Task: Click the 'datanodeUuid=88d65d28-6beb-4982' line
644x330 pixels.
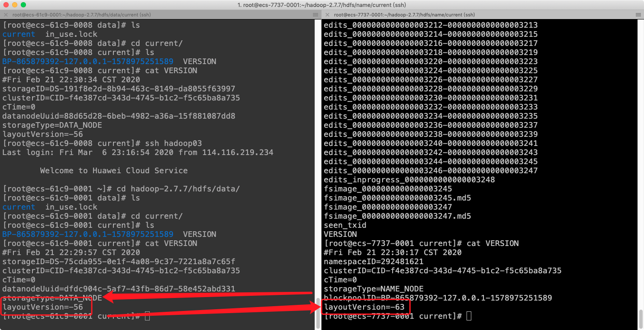Action: [119, 116]
